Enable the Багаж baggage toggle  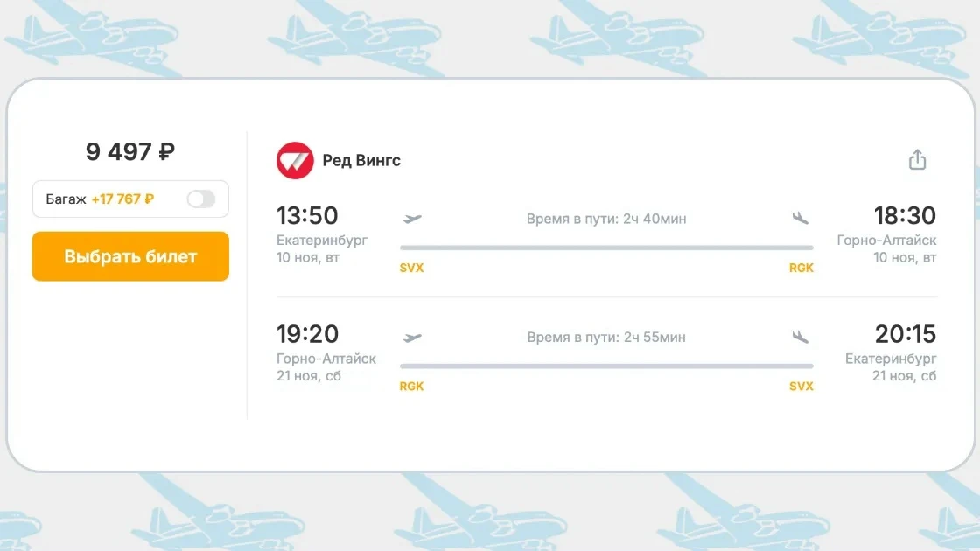tap(201, 199)
